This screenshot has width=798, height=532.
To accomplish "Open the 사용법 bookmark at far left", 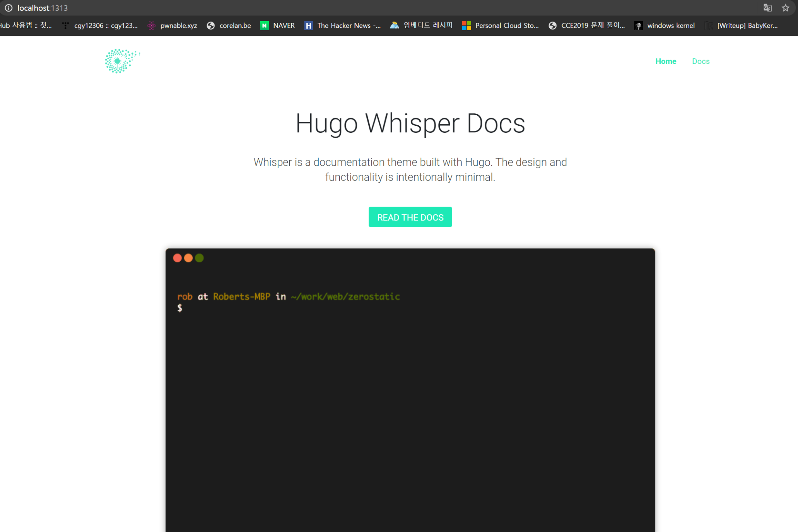I will 26,26.
